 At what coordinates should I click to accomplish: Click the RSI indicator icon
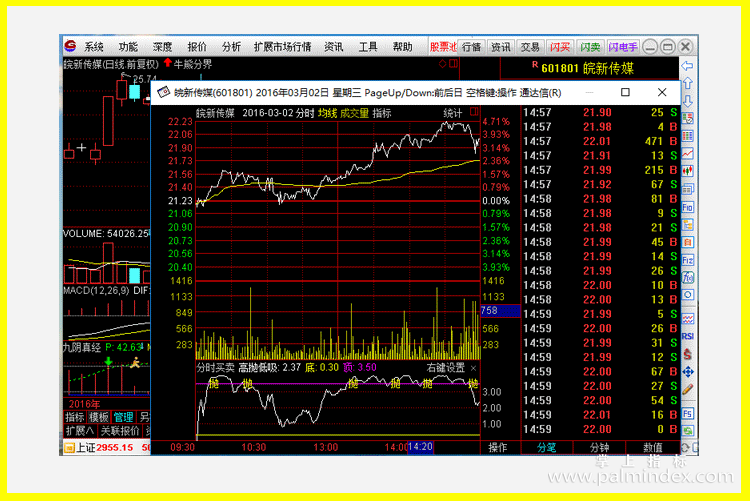pos(687,336)
